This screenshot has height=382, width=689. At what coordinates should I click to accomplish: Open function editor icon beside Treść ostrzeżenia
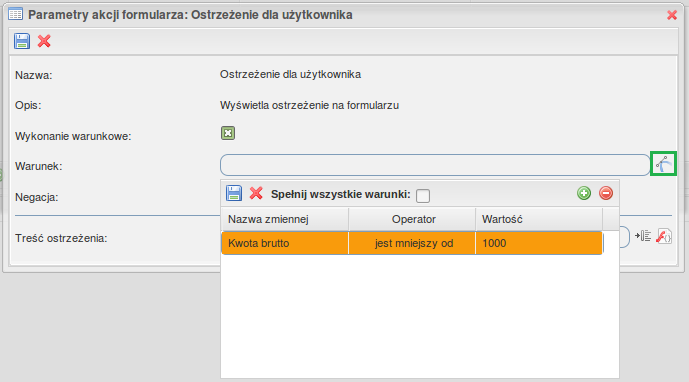pos(664,236)
